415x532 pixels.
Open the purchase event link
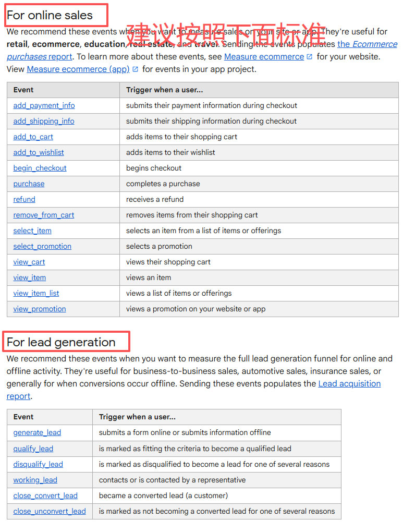pos(29,184)
